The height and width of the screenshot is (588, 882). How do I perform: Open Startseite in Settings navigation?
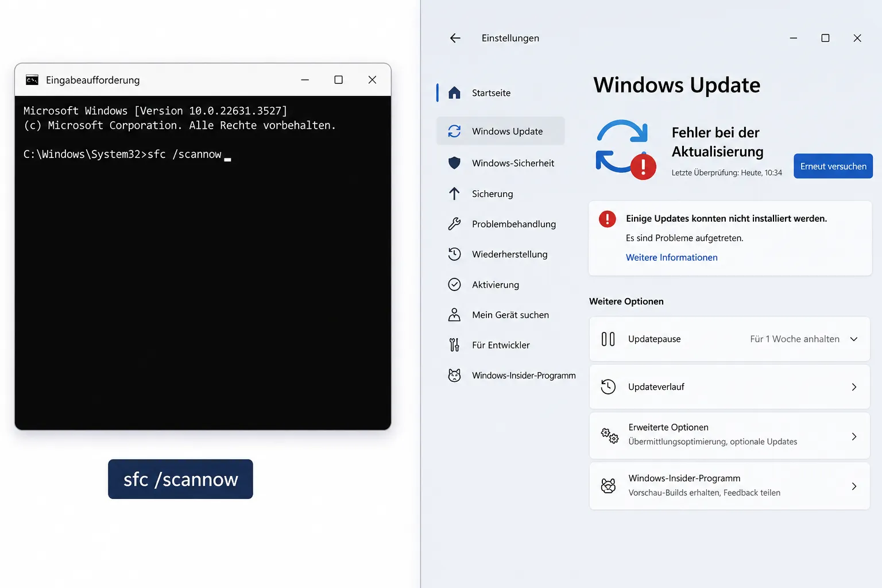tap(501, 93)
